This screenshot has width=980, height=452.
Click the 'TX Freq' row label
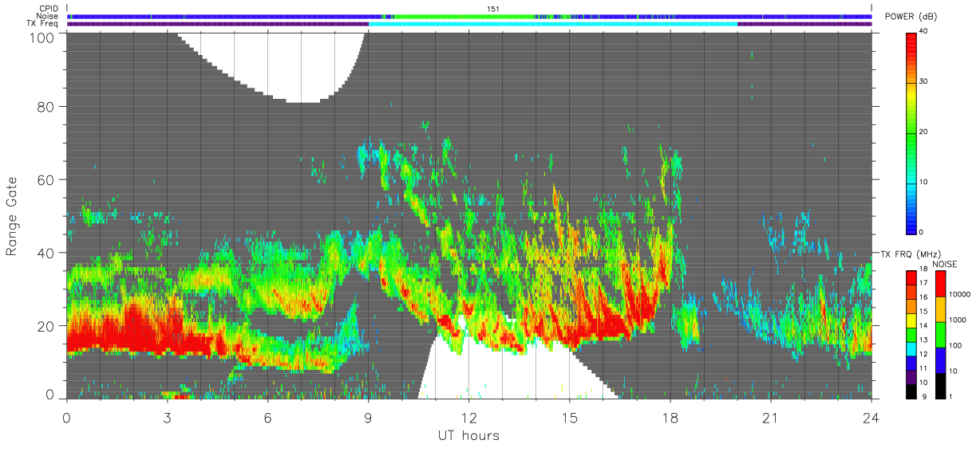(43, 23)
